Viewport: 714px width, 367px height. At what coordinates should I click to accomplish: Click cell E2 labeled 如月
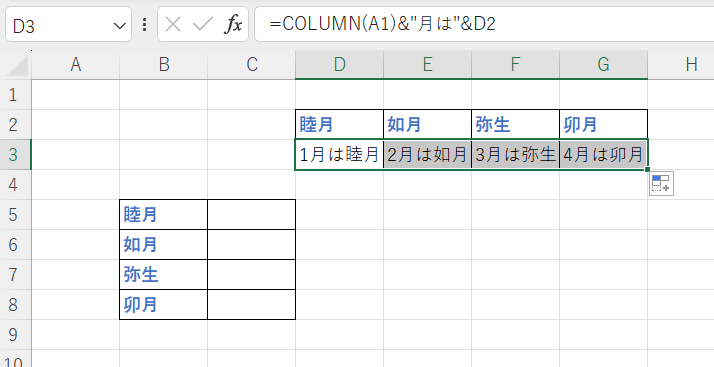[x=427, y=124]
